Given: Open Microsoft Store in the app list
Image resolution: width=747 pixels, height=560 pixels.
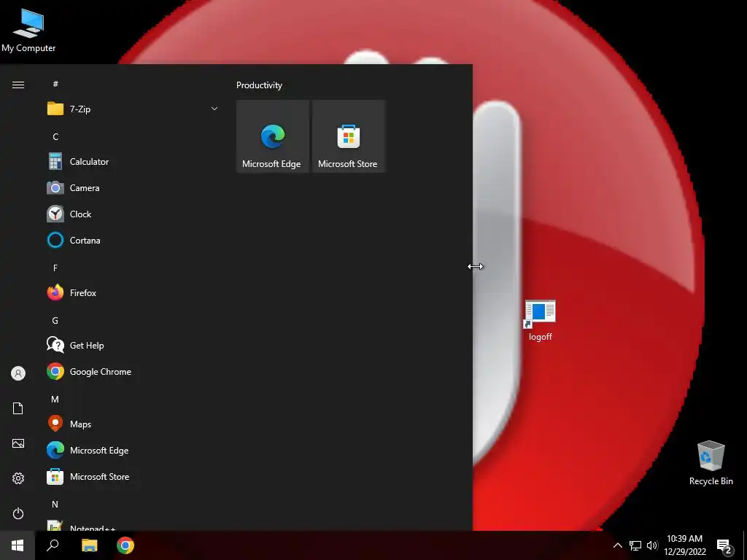Looking at the screenshot, I should point(133,477).
